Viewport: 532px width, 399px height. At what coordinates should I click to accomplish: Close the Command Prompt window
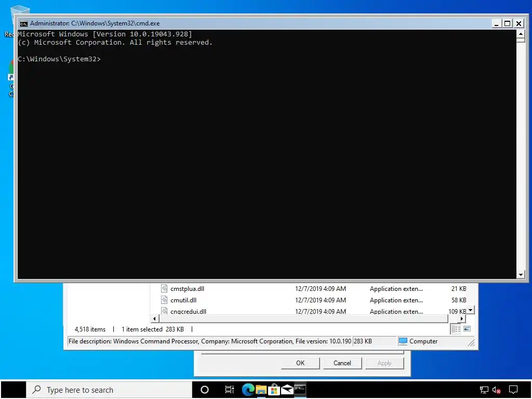click(x=518, y=23)
